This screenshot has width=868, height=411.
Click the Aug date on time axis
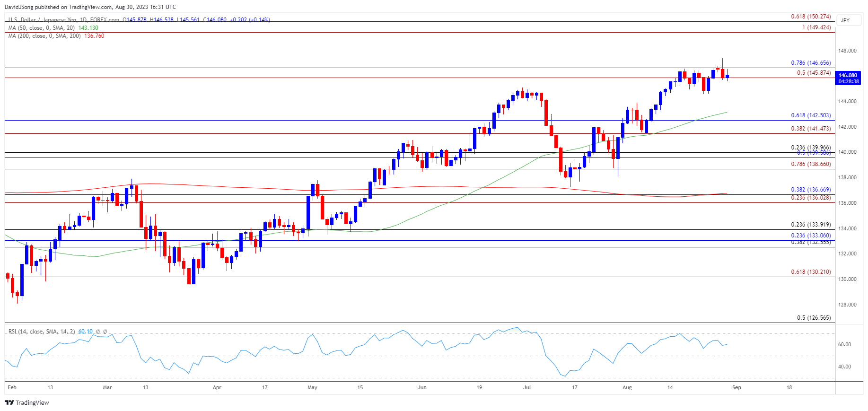pos(627,387)
